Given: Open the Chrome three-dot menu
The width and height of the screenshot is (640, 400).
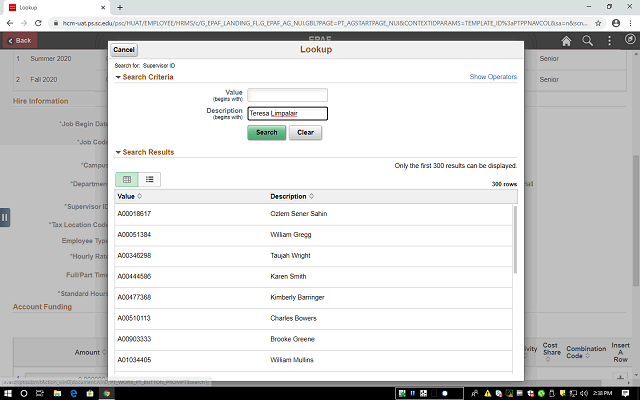Looking at the screenshot, I should point(630,23).
